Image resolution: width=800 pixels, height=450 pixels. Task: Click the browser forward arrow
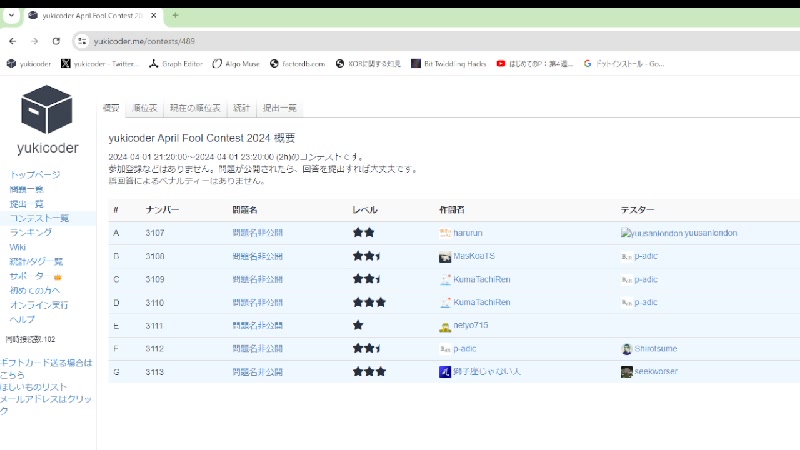pos(34,41)
